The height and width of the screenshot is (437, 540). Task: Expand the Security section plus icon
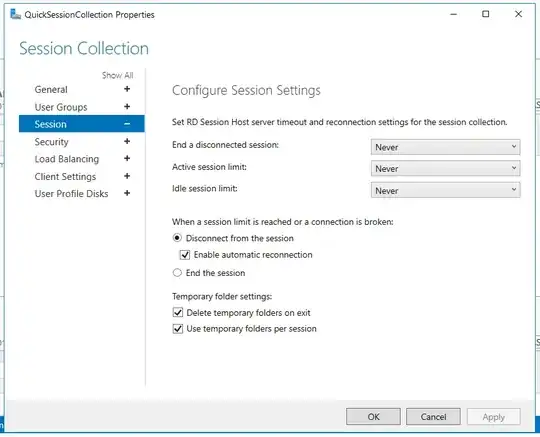(127, 142)
